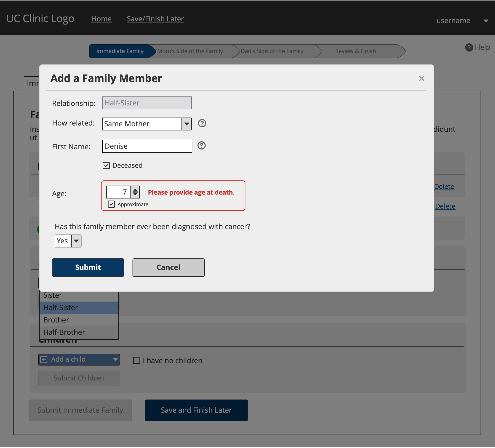
Task: Decrease age using the stepper down arrow
Action: point(135,195)
